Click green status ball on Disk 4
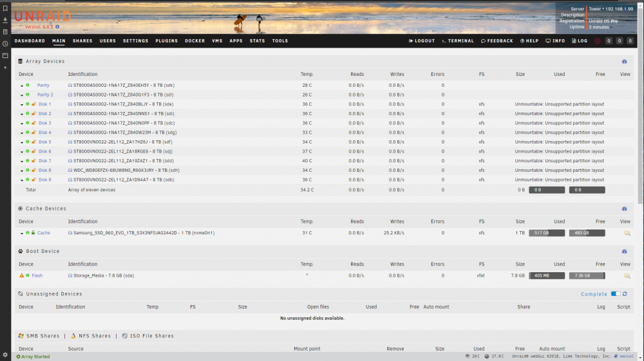This screenshot has height=361, width=644. click(x=28, y=132)
